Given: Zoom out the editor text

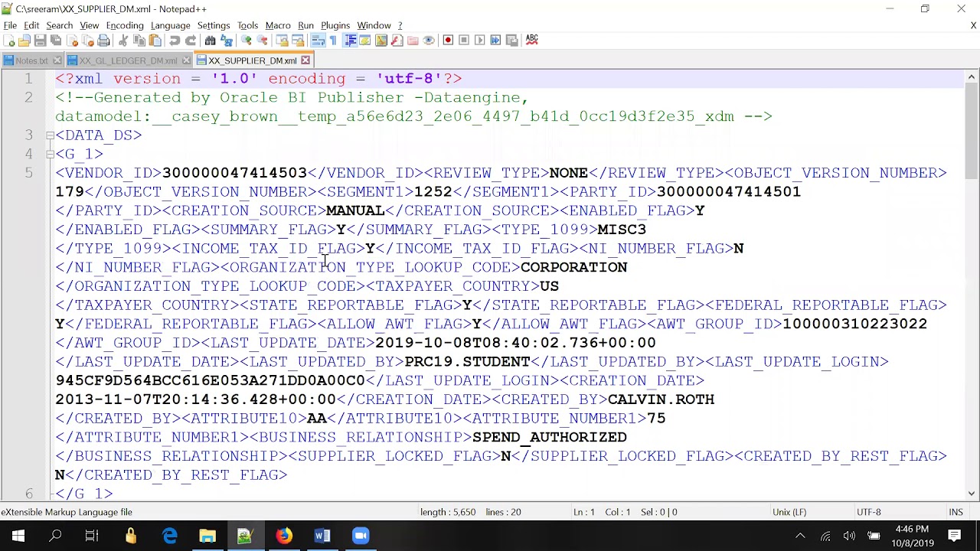Looking at the screenshot, I should [262, 40].
